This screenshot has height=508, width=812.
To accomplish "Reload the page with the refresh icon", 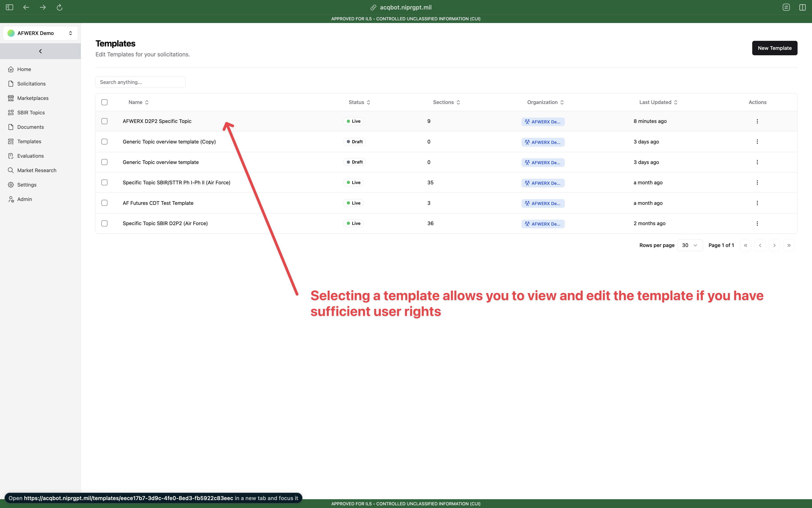I will pos(60,7).
